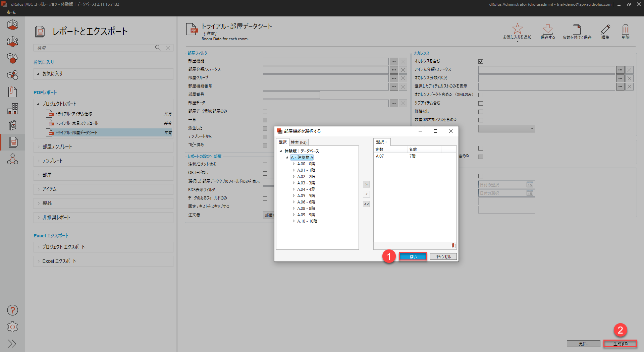This screenshot has height=352, width=644.
Task: Click the 検索 search input field
Action: pyautogui.click(x=94, y=48)
